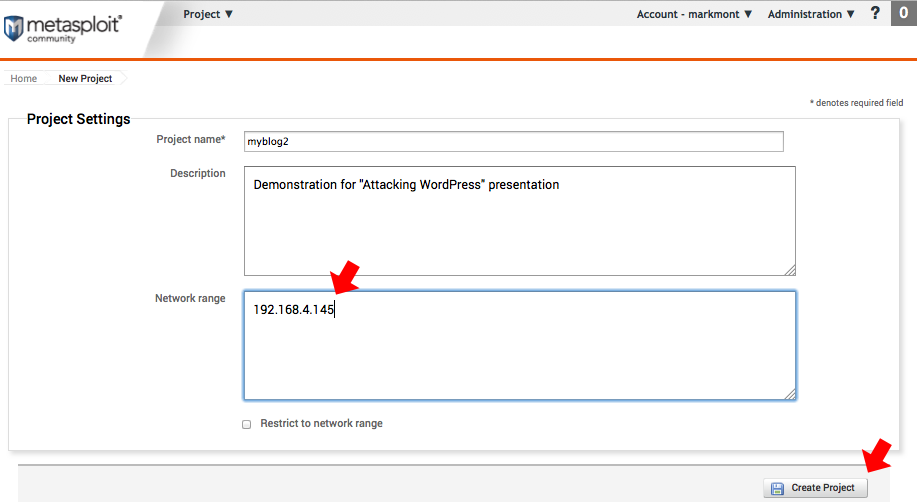Click in the Network range text area
This screenshot has height=504, width=917.
pos(519,350)
